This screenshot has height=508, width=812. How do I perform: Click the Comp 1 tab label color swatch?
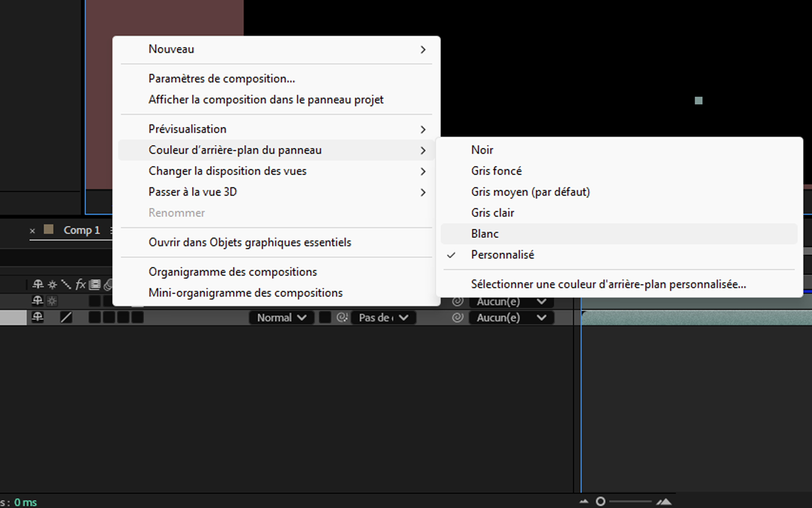pos(49,229)
